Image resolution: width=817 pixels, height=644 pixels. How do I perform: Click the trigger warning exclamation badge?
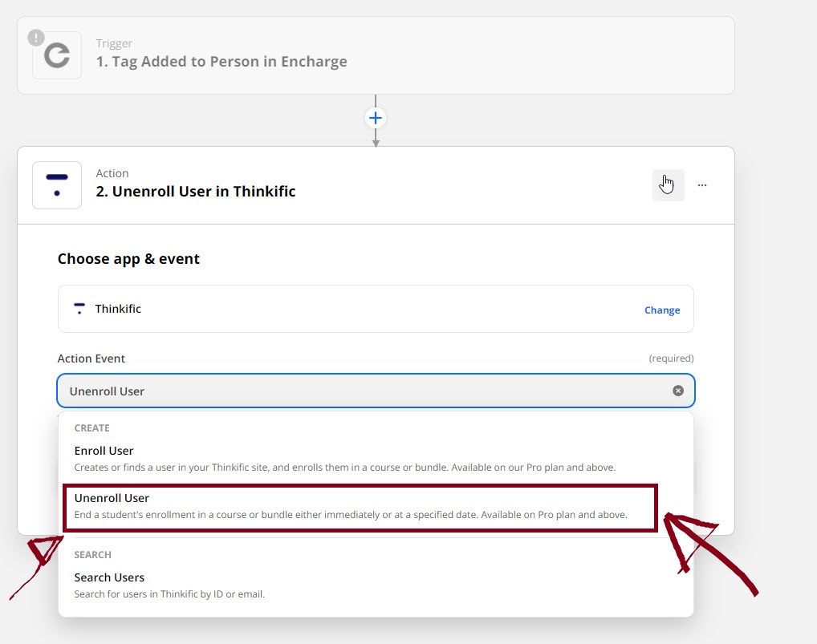point(36,38)
